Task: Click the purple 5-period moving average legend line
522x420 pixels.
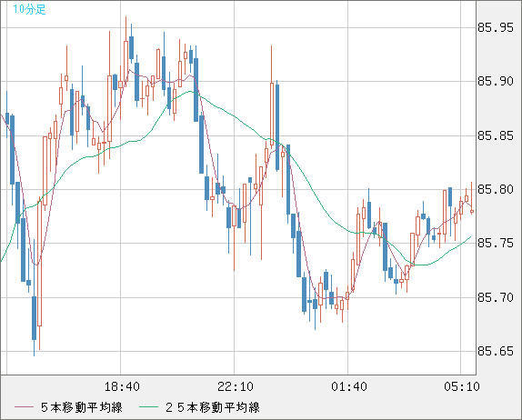Action: (x=24, y=407)
